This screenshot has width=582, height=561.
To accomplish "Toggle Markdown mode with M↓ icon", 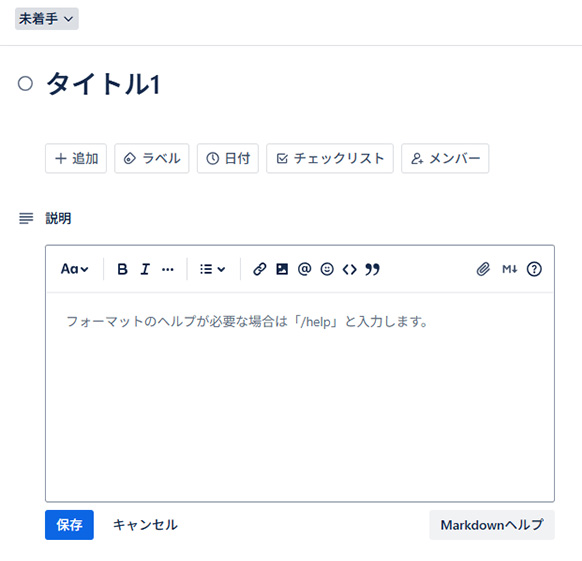I will point(509,269).
